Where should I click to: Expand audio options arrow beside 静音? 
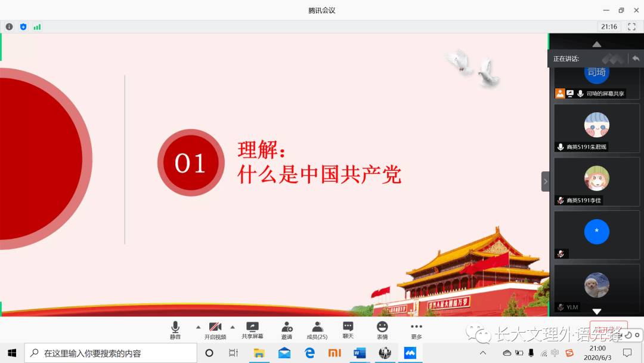click(x=199, y=327)
